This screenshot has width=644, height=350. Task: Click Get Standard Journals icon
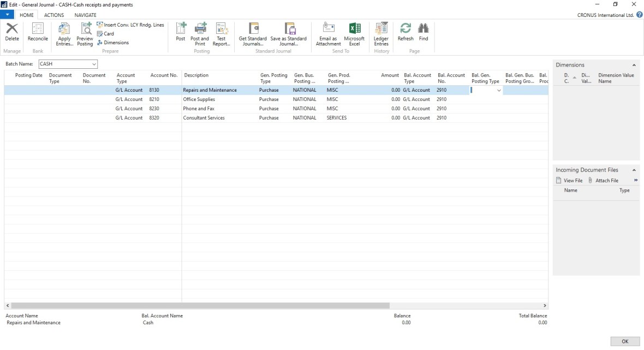pyautogui.click(x=253, y=33)
